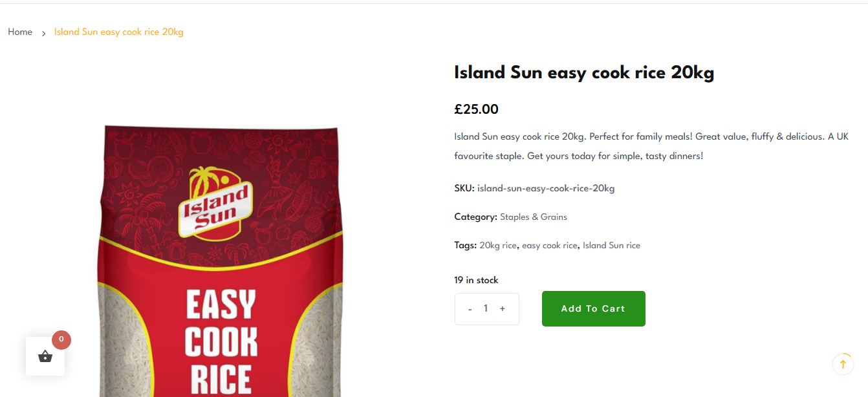Open the Staples & Grains category
Viewport: 868px width, 397px height.
pyautogui.click(x=533, y=217)
